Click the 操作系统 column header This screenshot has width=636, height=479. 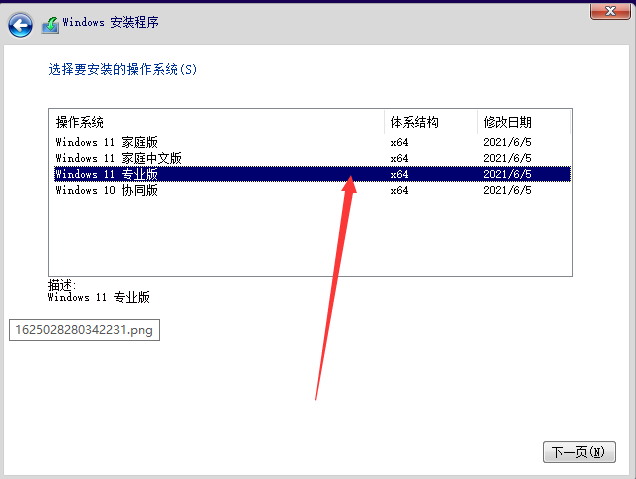click(x=80, y=122)
